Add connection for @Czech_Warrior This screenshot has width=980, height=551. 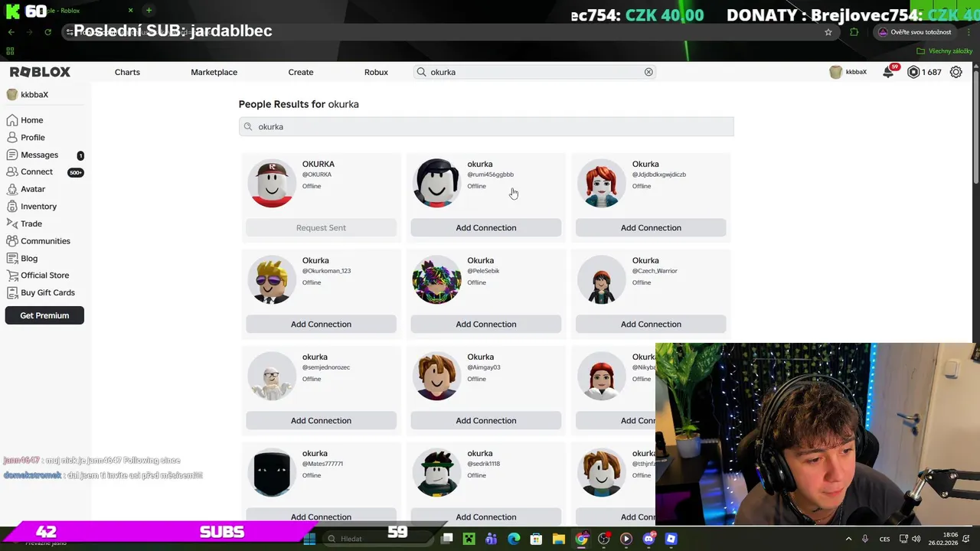click(651, 324)
